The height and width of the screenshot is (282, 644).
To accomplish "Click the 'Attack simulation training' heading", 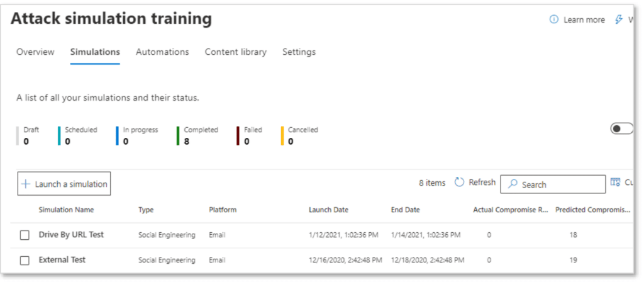I will [x=111, y=19].
